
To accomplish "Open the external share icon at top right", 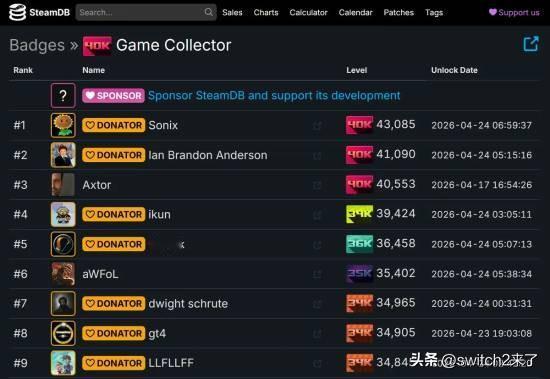I will click(531, 44).
